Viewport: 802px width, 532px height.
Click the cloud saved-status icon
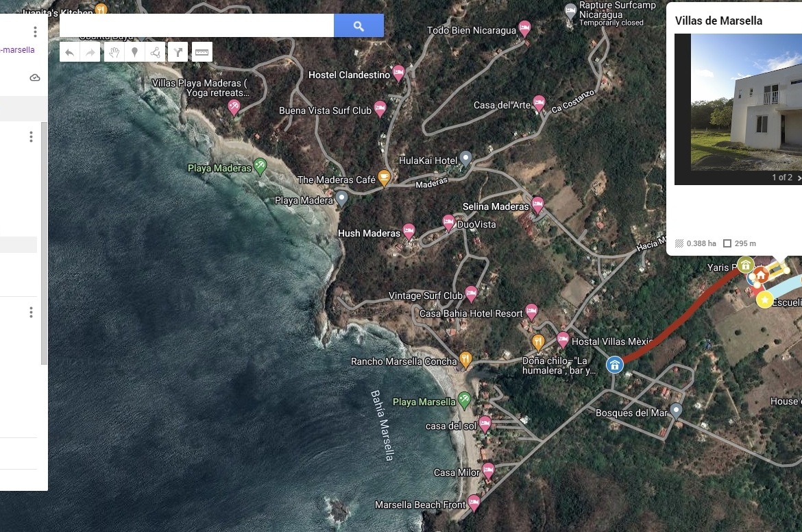(35, 77)
